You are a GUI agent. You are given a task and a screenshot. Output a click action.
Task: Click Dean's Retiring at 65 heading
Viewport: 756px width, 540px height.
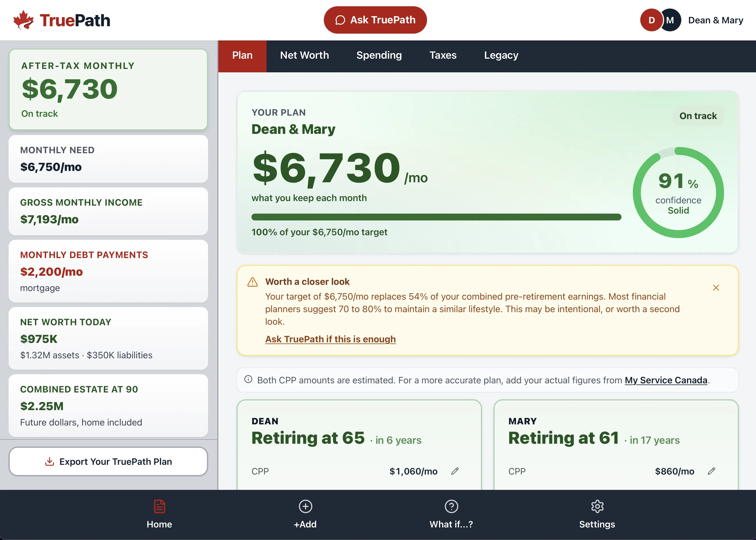pyautogui.click(x=308, y=438)
